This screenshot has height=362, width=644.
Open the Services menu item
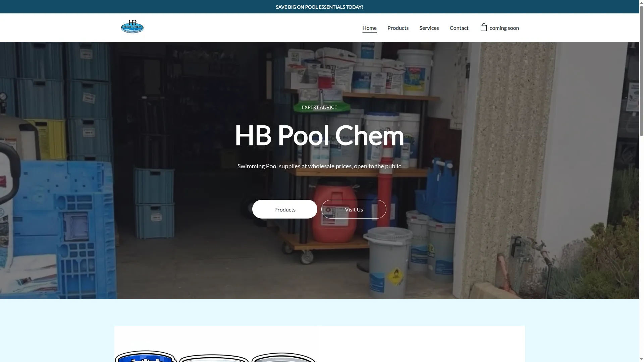point(429,28)
